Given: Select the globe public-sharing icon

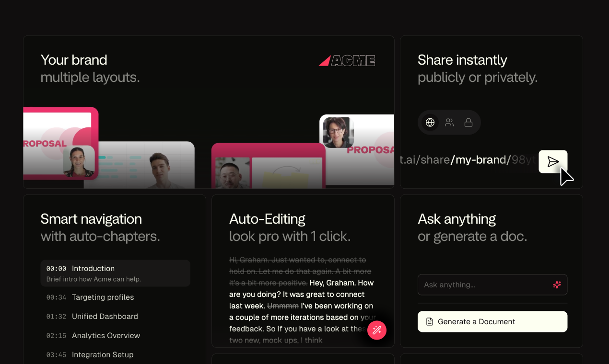Looking at the screenshot, I should (430, 122).
